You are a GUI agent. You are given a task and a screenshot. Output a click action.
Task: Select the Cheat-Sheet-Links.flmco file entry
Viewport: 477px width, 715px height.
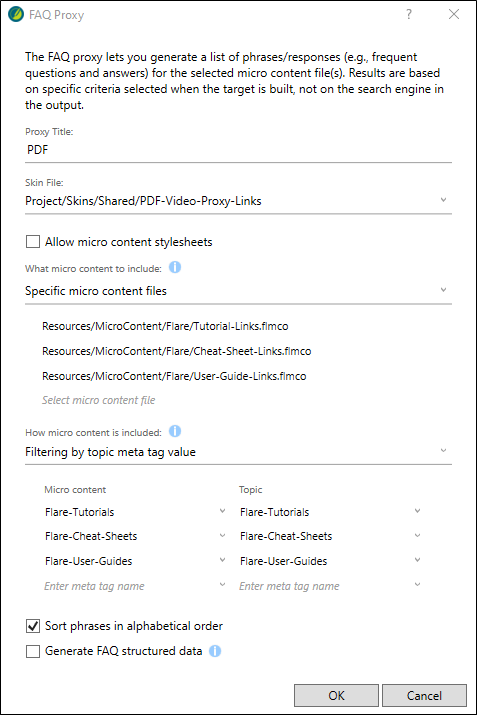click(176, 351)
